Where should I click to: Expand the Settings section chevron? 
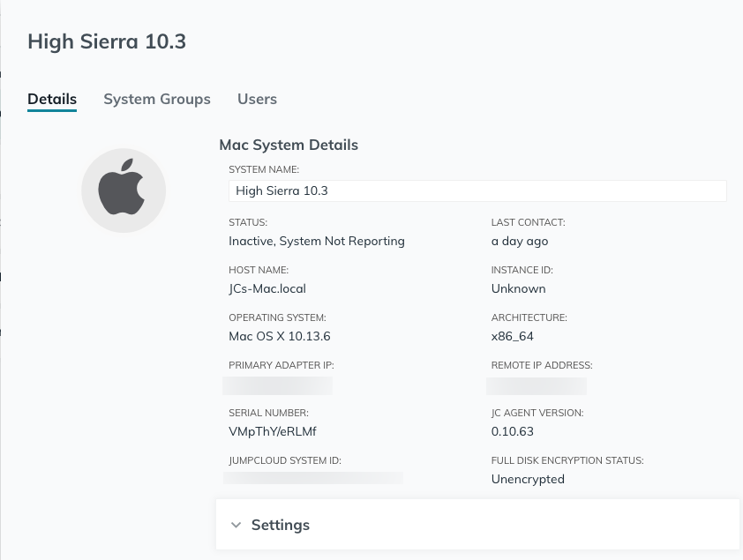pyautogui.click(x=236, y=525)
